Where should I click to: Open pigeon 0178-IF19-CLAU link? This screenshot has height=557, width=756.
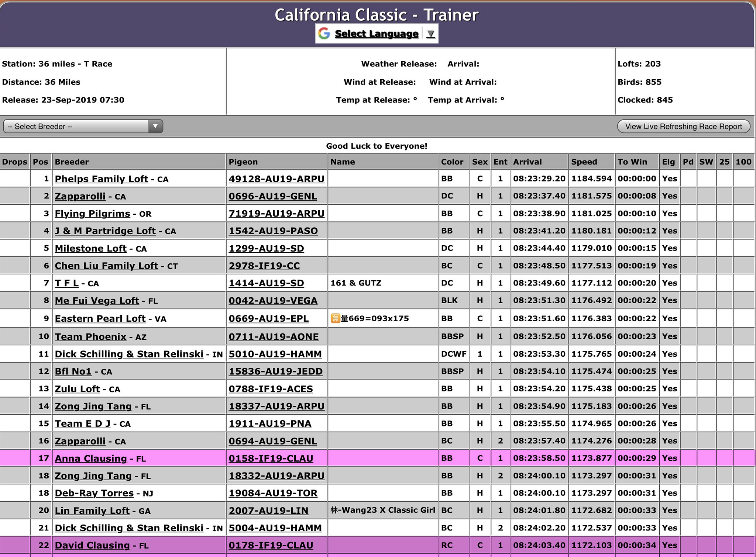click(271, 545)
